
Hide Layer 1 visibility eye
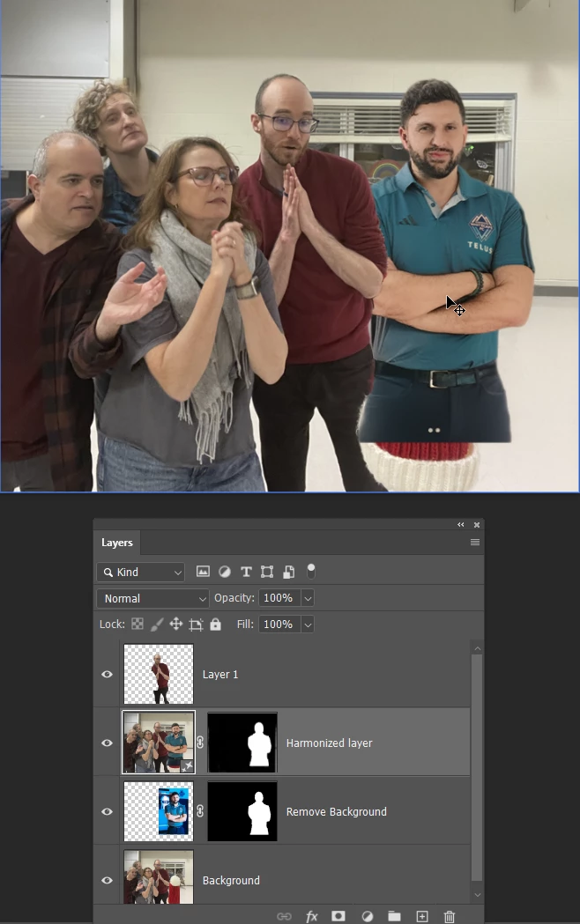coord(107,674)
